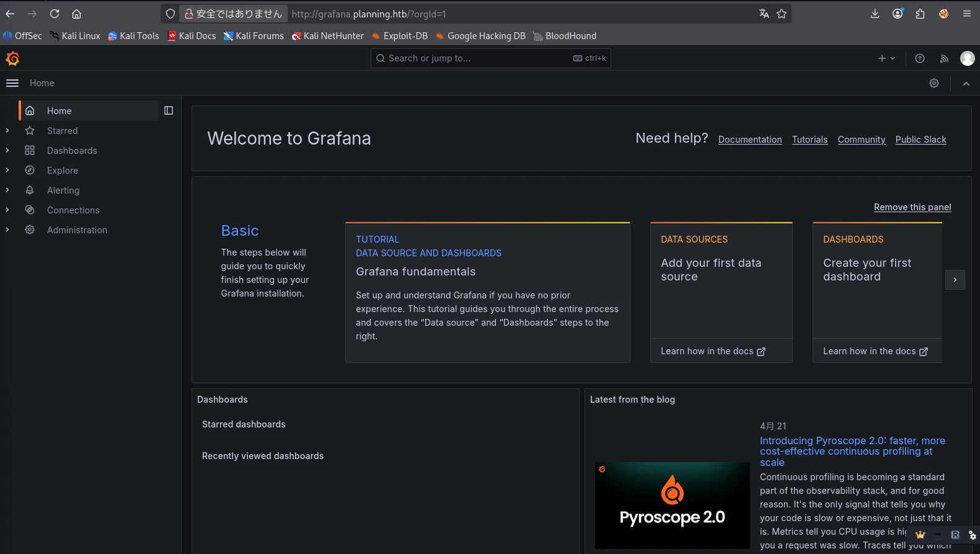Click the Pyroscope 2.0 blog thumbnail
The height and width of the screenshot is (554, 980).
[673, 506]
